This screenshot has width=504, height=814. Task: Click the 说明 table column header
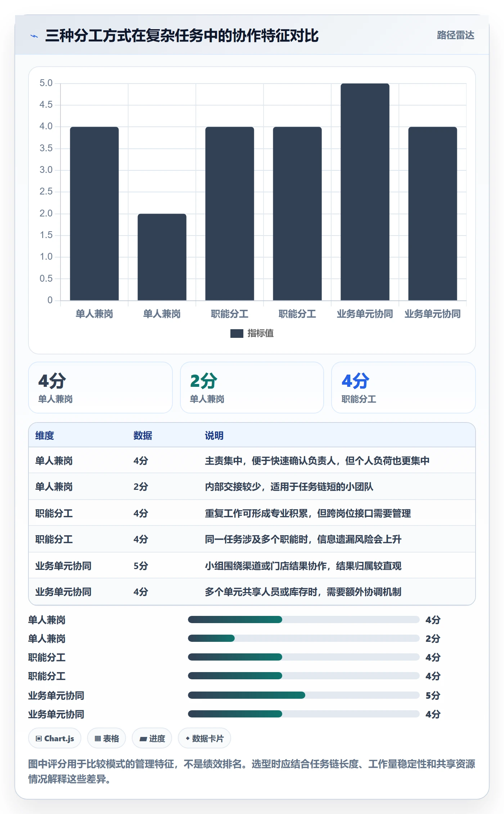click(x=214, y=435)
